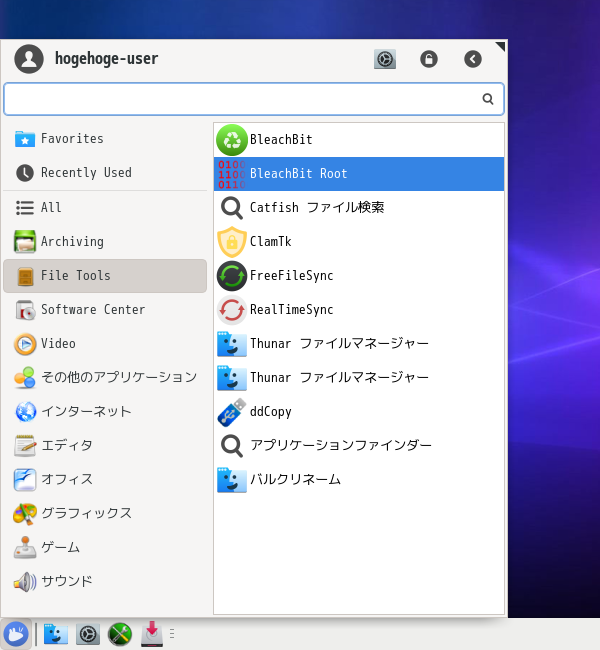
Task: Open the All applications category
Action: 105,207
